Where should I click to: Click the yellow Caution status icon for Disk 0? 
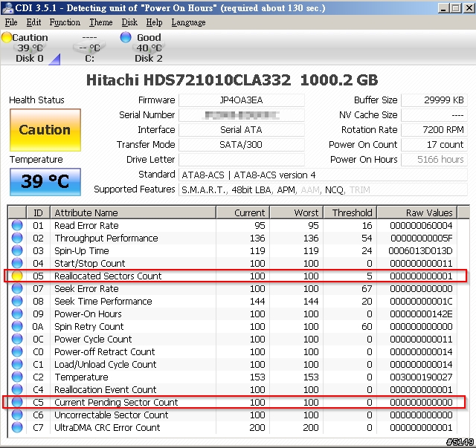pos(7,37)
